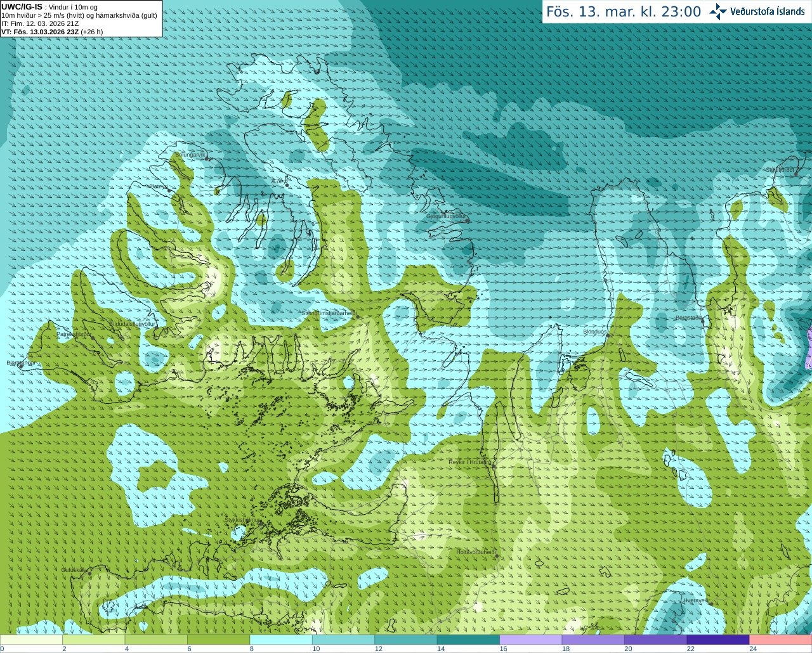Select the Flateyri station label
Screen dimensions: 812x653
point(158,186)
